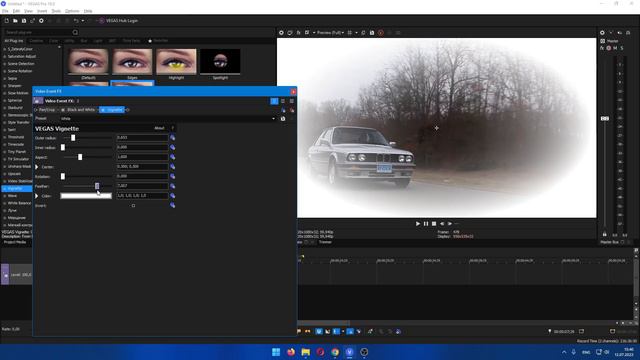Viewport: 640px width, 360px height.
Task: Open Preview quality dropdown
Action: [x=331, y=33]
